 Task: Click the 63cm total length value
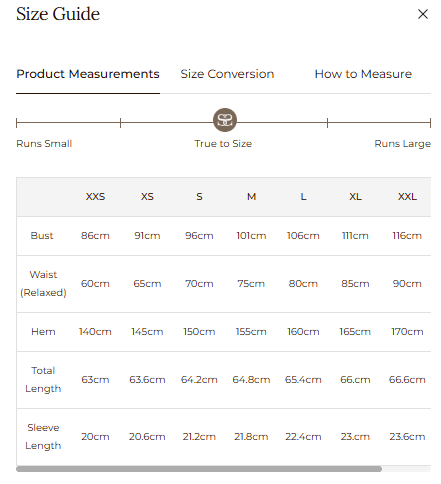95,380
